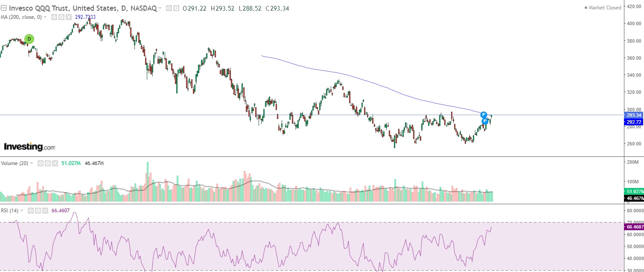This screenshot has width=644, height=272.
Task: Click the blue 292.72 MA price tag on axis
Action: tap(634, 122)
